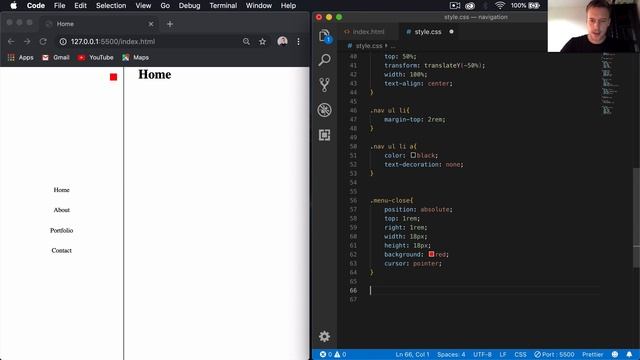The image size is (640, 360).
Task: Click the warnings count in status bar
Action: (340, 354)
